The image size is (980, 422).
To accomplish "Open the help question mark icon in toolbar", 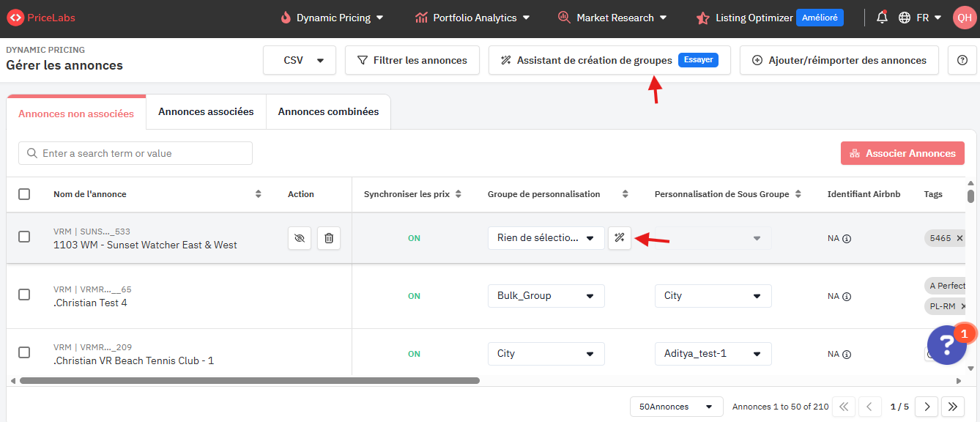I will (962, 60).
